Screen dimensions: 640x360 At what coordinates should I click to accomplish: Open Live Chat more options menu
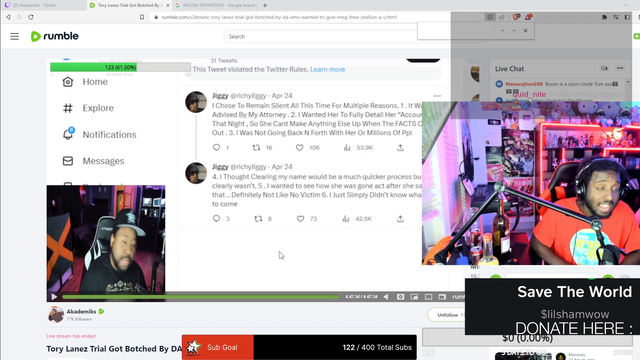pyautogui.click(x=620, y=69)
